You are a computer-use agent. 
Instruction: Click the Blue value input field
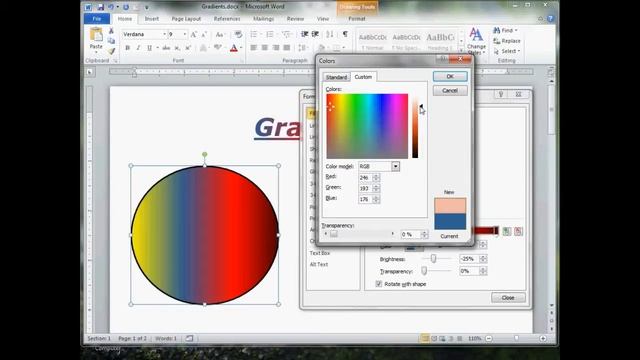click(365, 199)
